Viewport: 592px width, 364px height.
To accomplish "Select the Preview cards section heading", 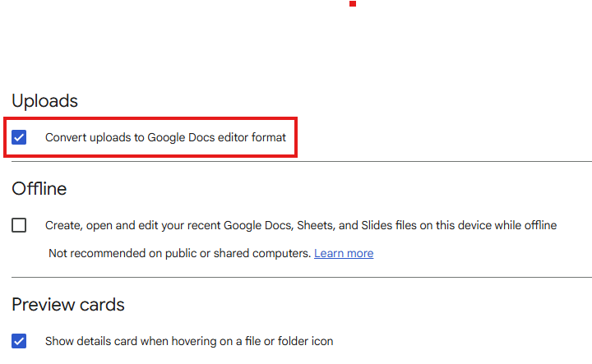I will coord(68,305).
